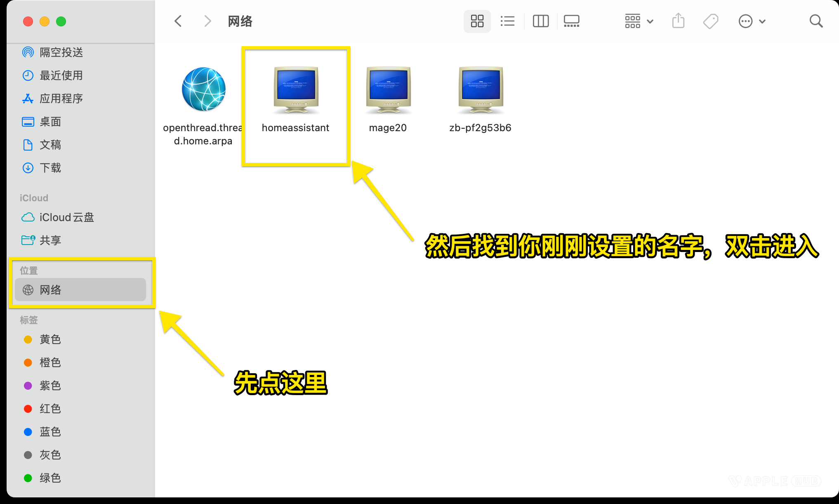The image size is (839, 504).
Task: Open iCloud 云盘 from the sidebar
Action: (66, 217)
